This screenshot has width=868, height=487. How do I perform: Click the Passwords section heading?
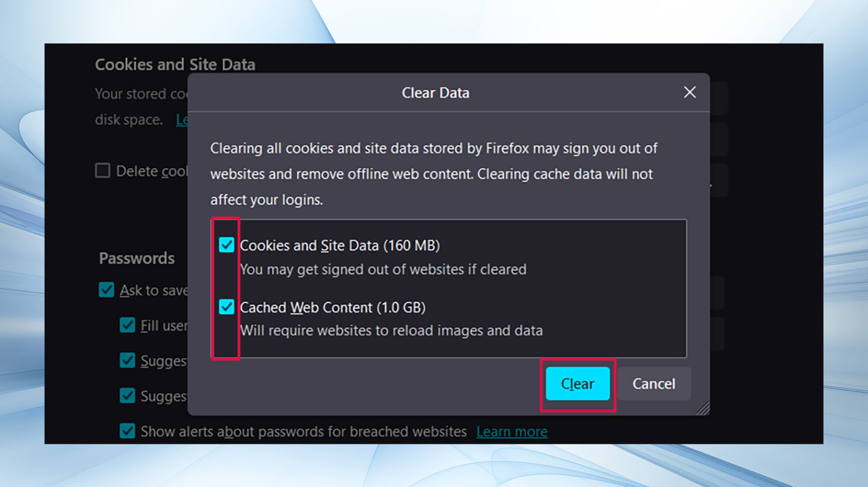[136, 258]
